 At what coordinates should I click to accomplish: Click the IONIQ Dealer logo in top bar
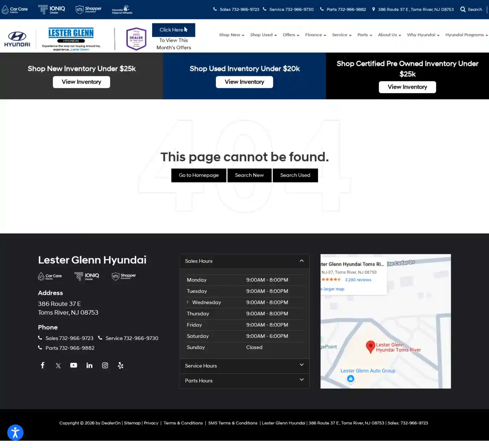(52, 9)
